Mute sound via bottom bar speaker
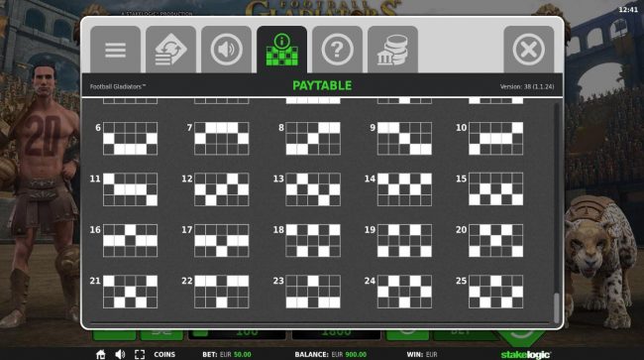 tap(120, 354)
